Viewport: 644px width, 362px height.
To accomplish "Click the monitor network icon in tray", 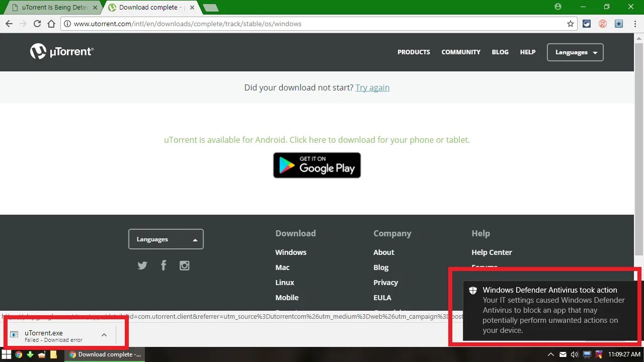I will [x=587, y=354].
